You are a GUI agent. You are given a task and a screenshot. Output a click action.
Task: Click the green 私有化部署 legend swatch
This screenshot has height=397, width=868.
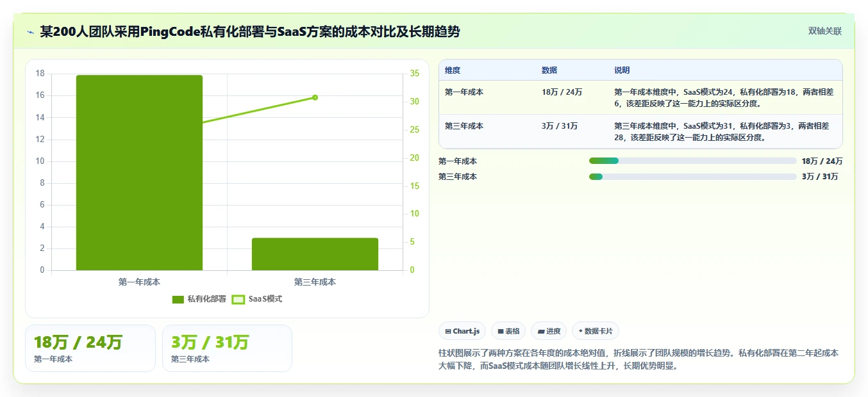pos(178,300)
